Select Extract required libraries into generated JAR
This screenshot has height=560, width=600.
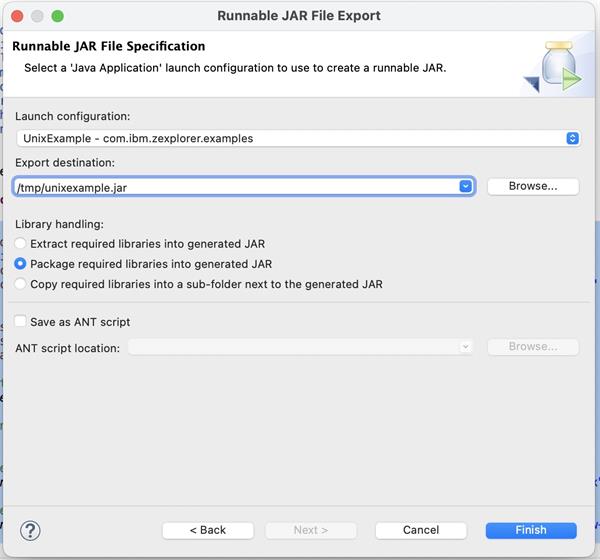(x=21, y=244)
